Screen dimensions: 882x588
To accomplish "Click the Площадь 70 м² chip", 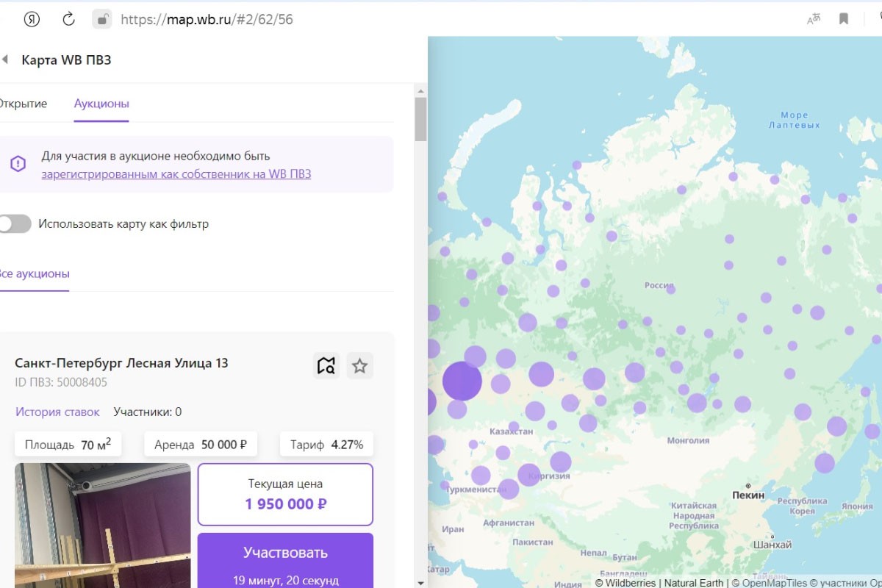I will pos(68,444).
